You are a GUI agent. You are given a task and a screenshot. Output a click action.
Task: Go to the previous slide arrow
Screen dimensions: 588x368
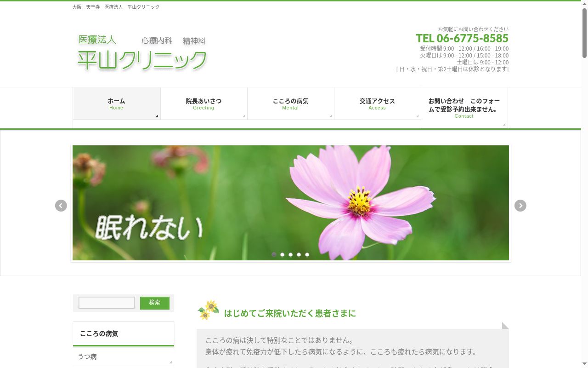61,206
